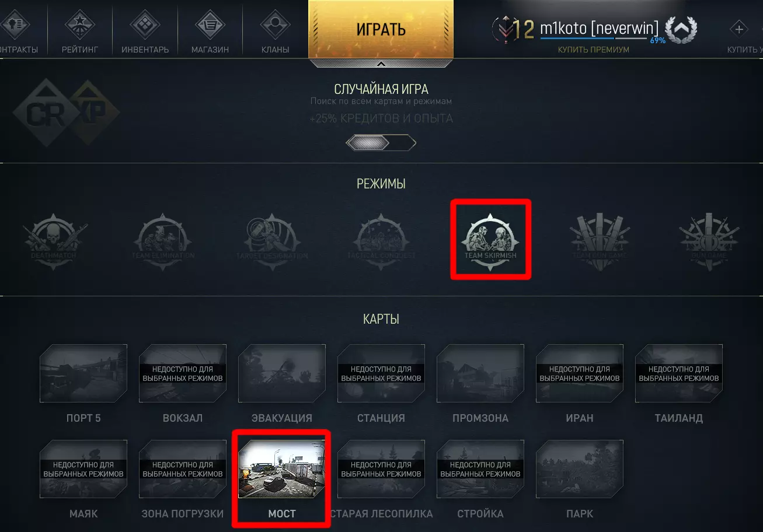Select the Deathmatch mode icon

coord(55,240)
